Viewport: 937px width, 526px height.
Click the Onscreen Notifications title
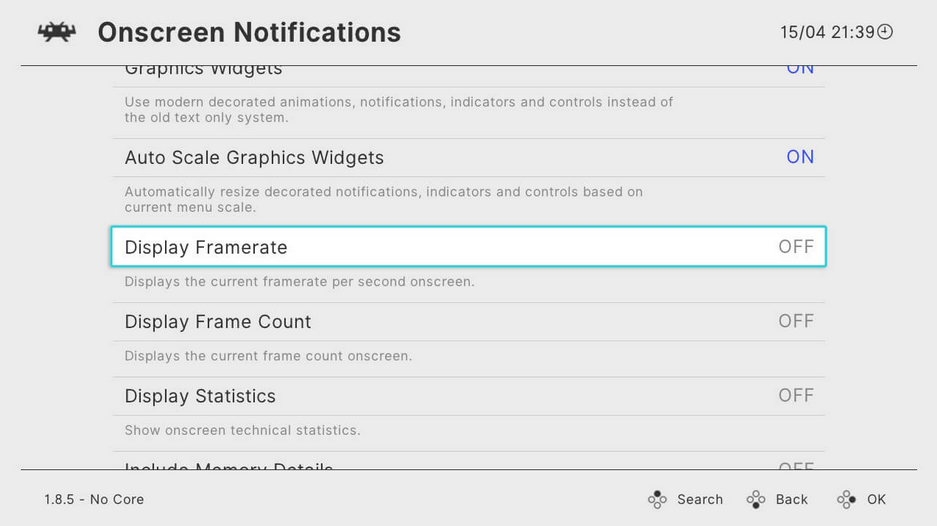pyautogui.click(x=249, y=32)
